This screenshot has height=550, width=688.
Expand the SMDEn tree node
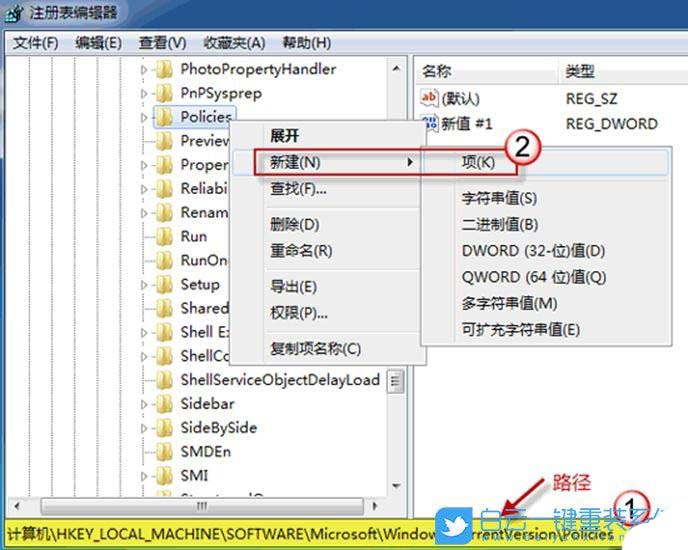pyautogui.click(x=144, y=452)
